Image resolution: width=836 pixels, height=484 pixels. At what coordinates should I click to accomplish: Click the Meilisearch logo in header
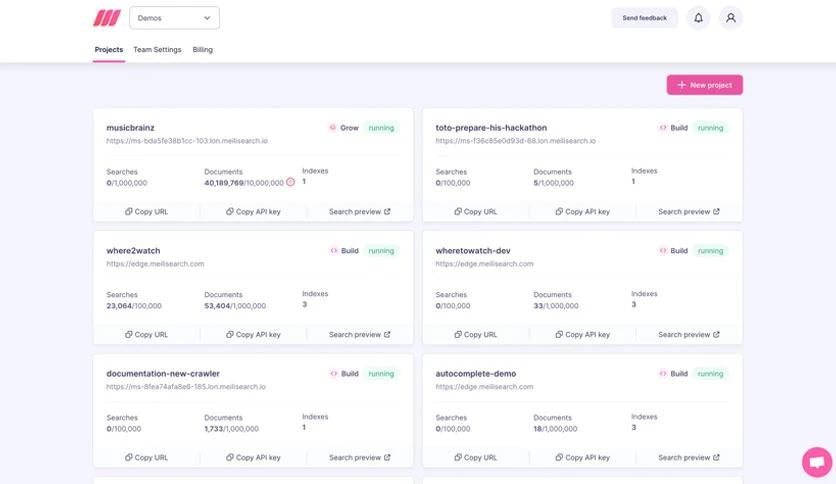(x=107, y=18)
